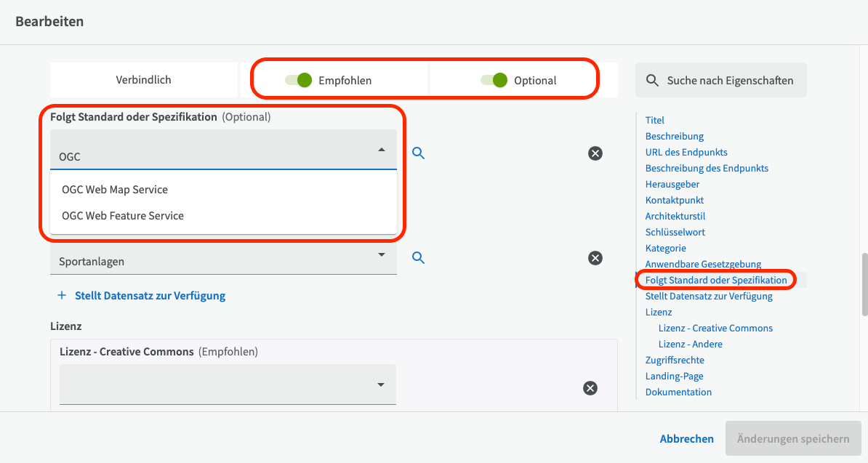Open the Sportanlagen dropdown
This screenshot has height=463, width=868.
tap(382, 255)
